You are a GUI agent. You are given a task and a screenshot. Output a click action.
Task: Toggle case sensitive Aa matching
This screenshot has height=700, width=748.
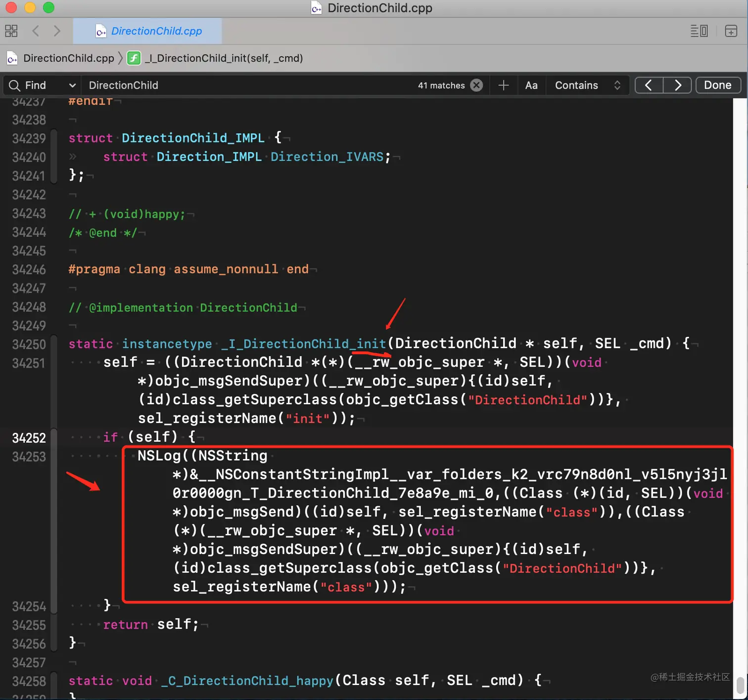pos(531,86)
